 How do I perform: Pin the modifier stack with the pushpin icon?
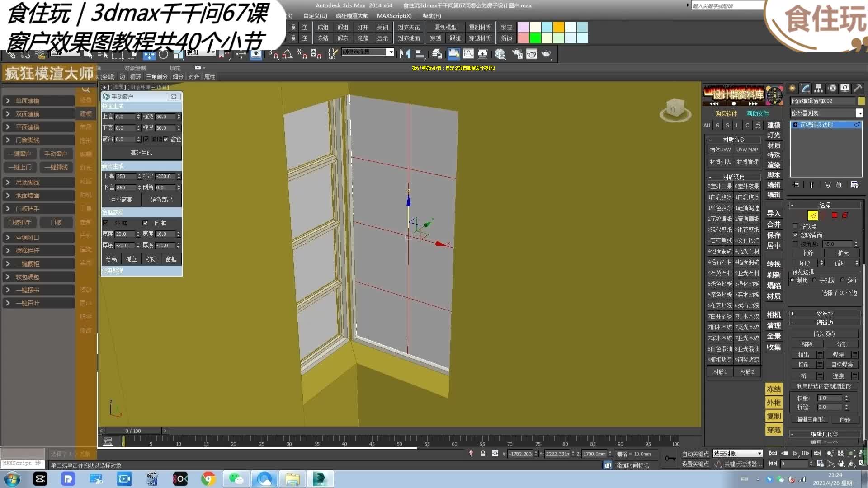(x=796, y=184)
